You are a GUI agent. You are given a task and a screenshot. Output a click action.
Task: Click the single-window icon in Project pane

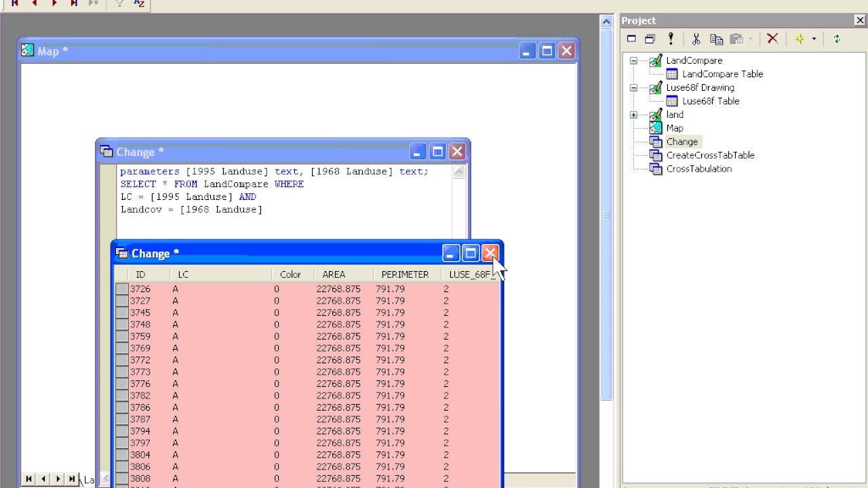[631, 39]
